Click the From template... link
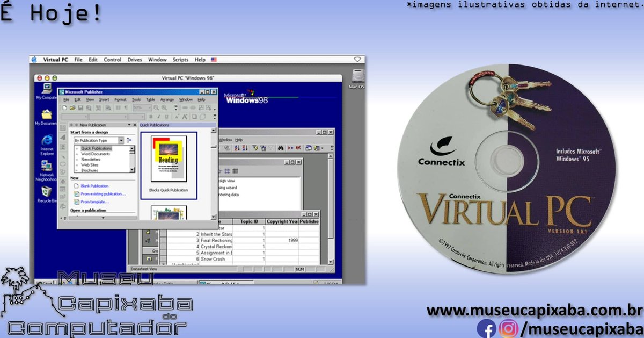The height and width of the screenshot is (338, 644). [94, 202]
